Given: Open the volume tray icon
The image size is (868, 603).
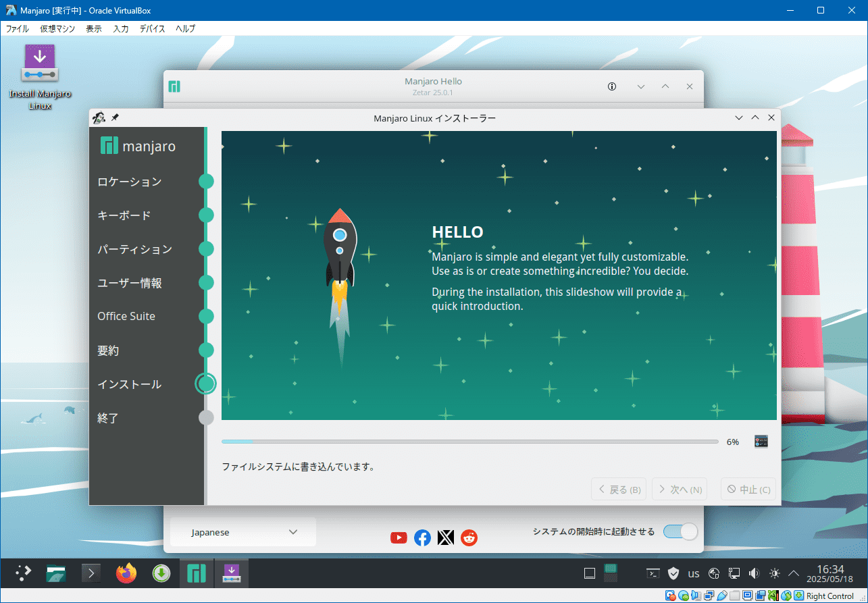Looking at the screenshot, I should coord(755,573).
